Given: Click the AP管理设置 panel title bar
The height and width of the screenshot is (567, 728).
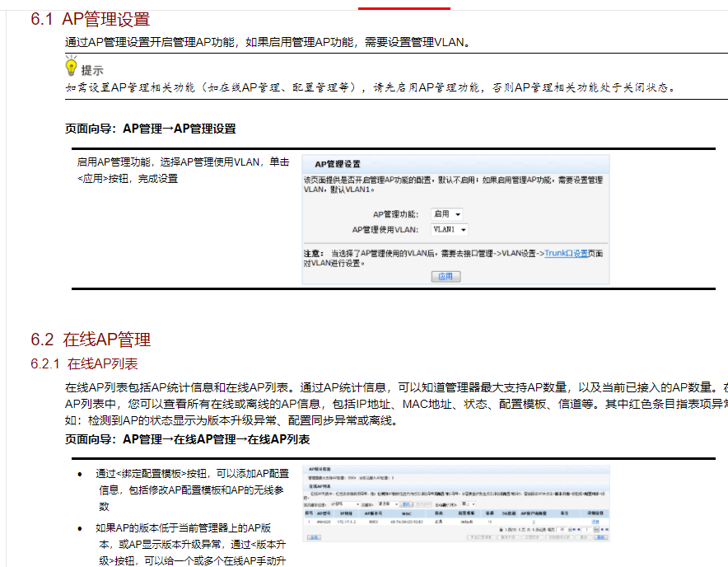Looking at the screenshot, I should pyautogui.click(x=455, y=164).
